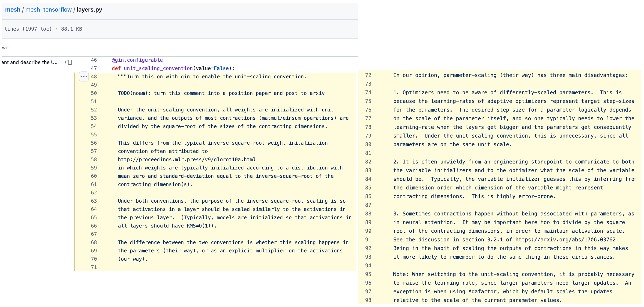Open the mesh repository breadcrumb link

[13, 10]
